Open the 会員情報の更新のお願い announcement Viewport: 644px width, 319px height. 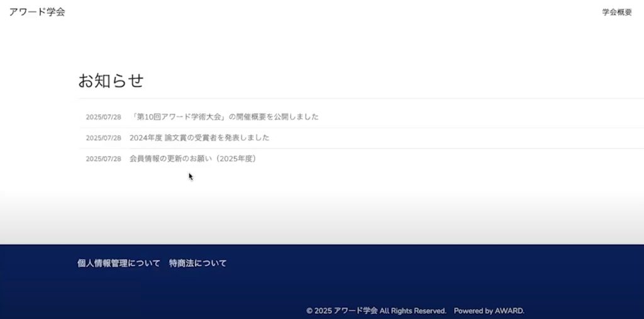[192, 159]
